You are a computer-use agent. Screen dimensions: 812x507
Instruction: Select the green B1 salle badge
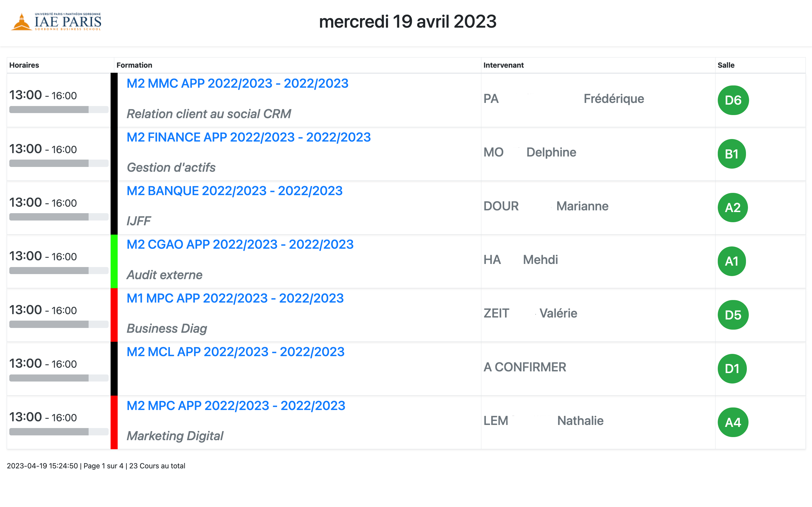(x=732, y=154)
